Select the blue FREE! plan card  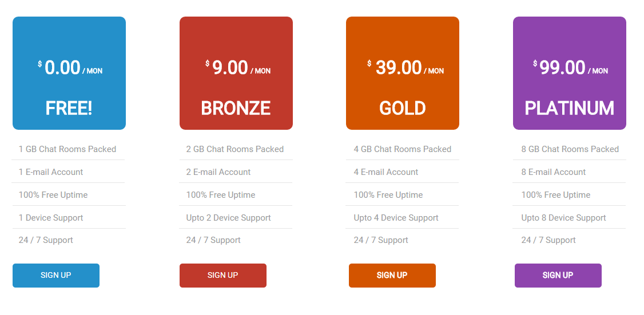click(x=69, y=73)
